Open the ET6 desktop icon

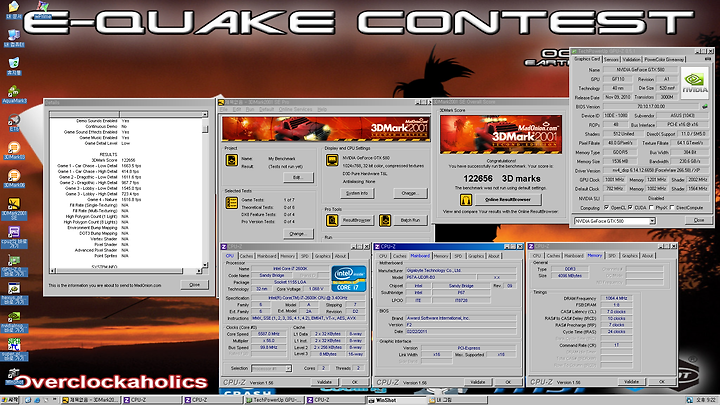[14, 122]
